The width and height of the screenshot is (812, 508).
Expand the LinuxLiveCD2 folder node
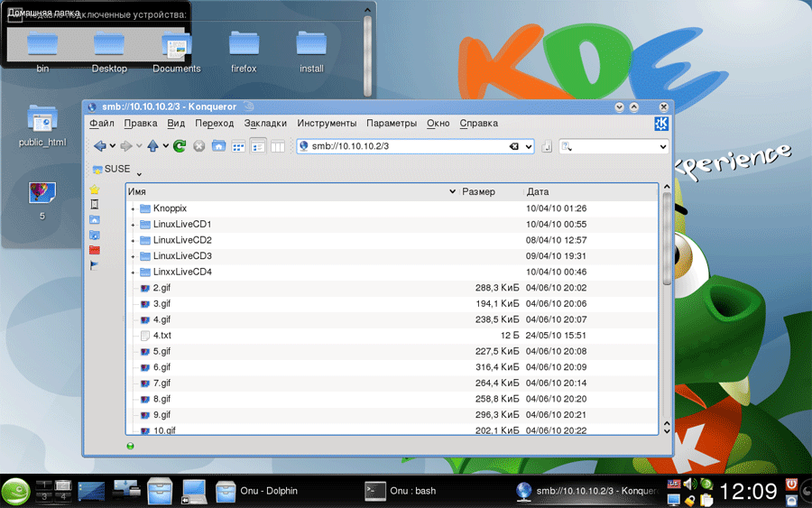(134, 241)
